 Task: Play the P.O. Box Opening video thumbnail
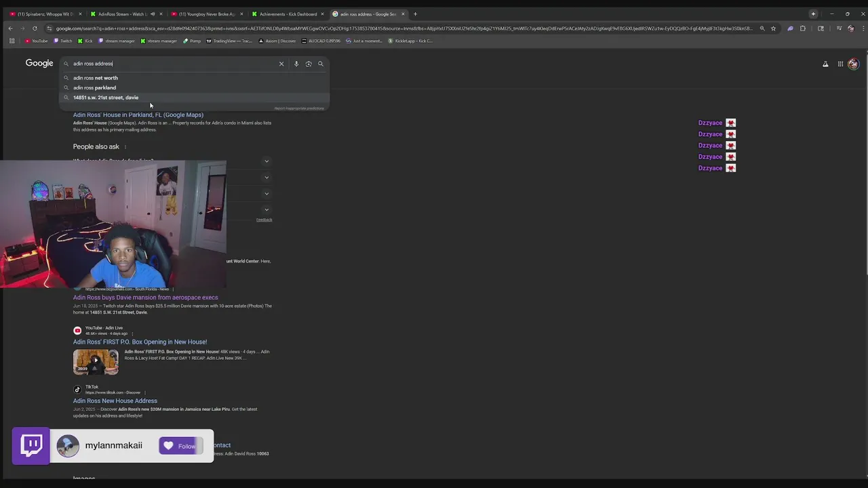click(x=96, y=362)
